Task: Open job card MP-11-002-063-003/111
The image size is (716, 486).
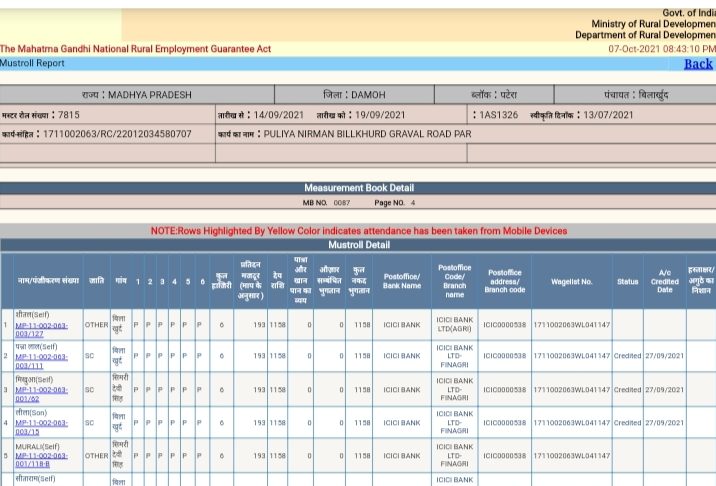Action: pos(41,361)
